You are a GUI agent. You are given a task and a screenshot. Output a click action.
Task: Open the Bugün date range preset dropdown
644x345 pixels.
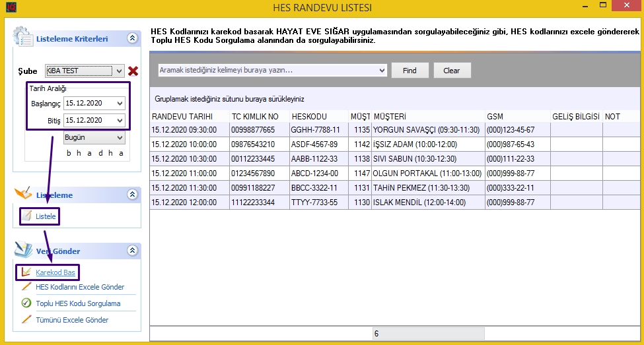tap(120, 138)
